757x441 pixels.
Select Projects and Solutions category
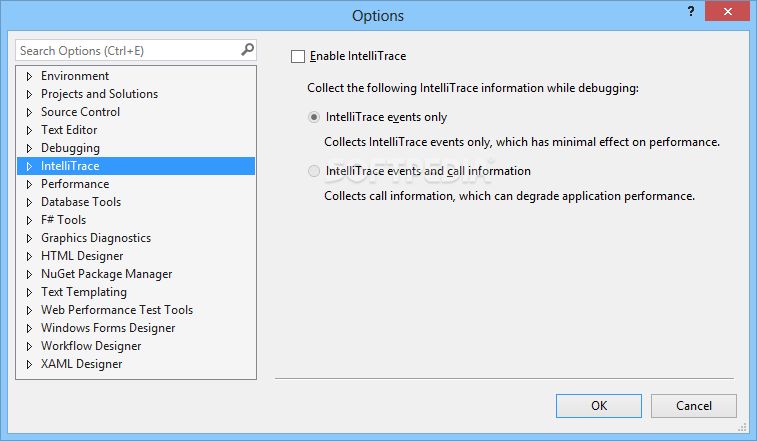point(99,94)
